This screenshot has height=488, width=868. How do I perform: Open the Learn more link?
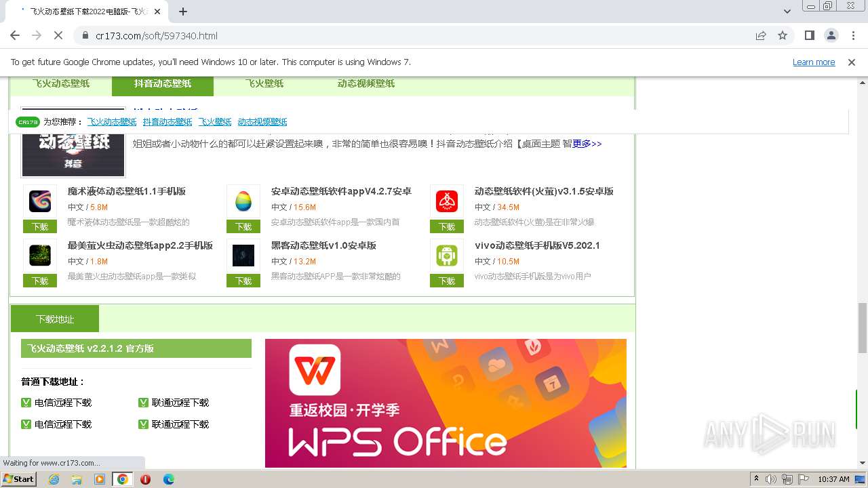pos(814,62)
